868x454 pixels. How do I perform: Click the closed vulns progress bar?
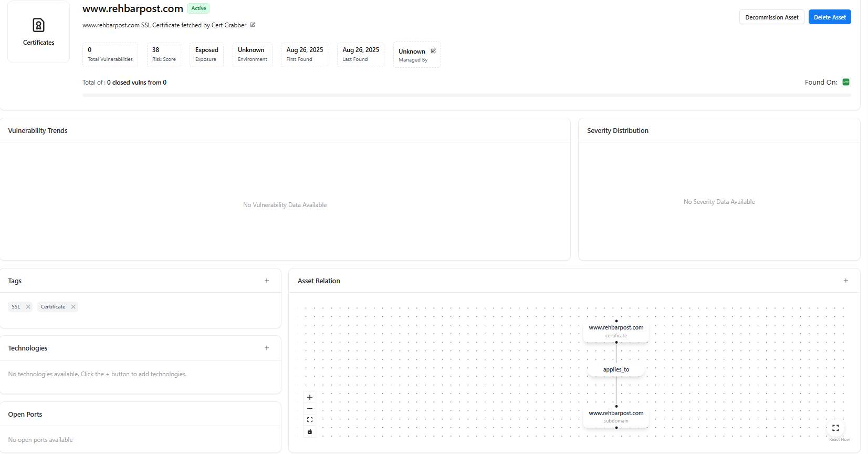coord(467,95)
